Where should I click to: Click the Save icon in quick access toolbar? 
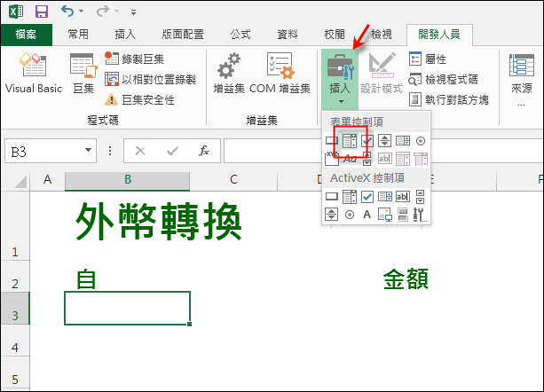(42, 12)
